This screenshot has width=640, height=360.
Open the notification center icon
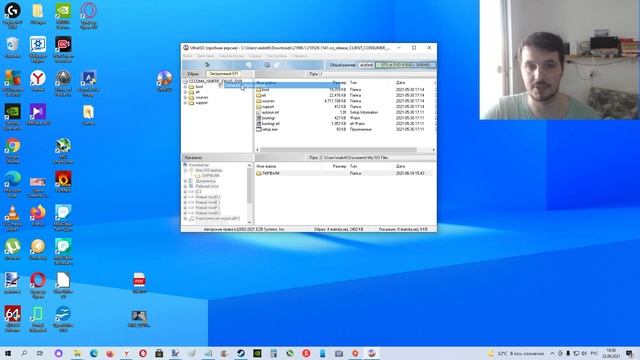[x=629, y=353]
